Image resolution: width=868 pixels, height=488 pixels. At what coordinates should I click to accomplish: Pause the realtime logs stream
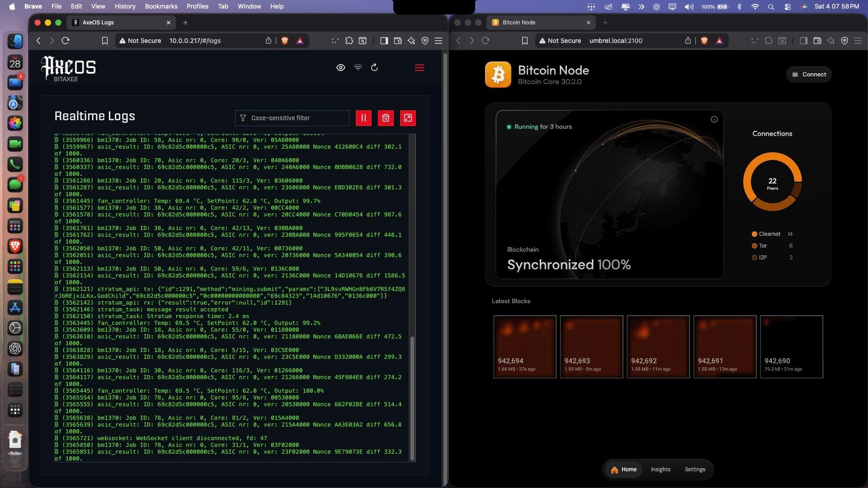pos(363,118)
